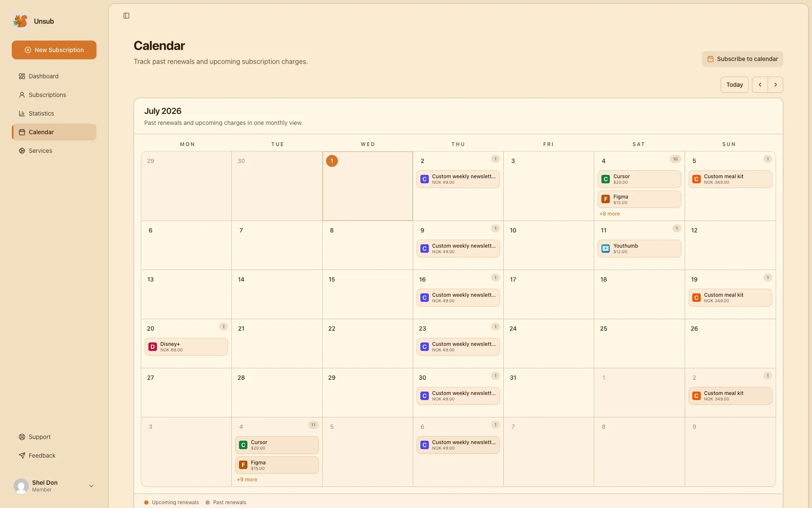Open Custom meal kit on August 2
Screen dimensions: 812x508
(x=730, y=396)
